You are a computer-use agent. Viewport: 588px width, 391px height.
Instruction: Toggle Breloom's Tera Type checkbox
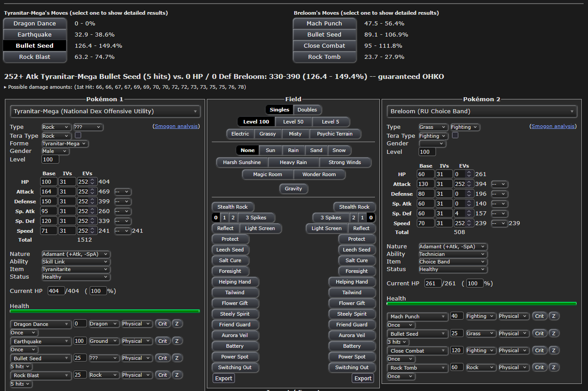pyautogui.click(x=455, y=135)
